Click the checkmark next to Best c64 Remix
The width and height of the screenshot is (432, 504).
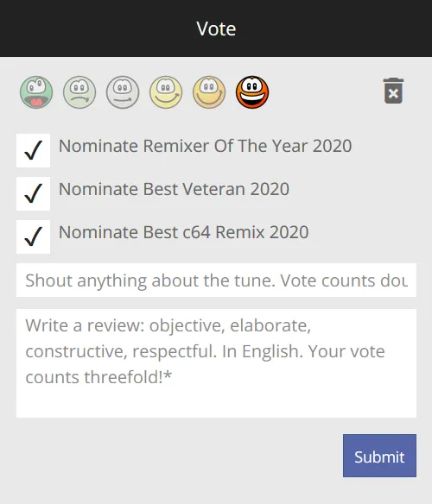[33, 236]
